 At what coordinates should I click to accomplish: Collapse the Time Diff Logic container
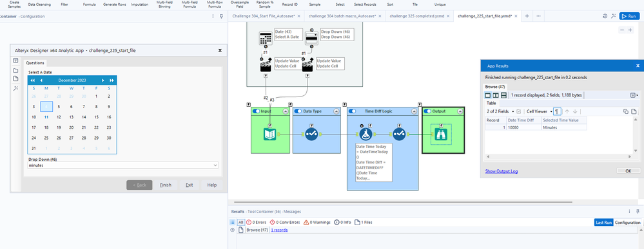click(414, 111)
